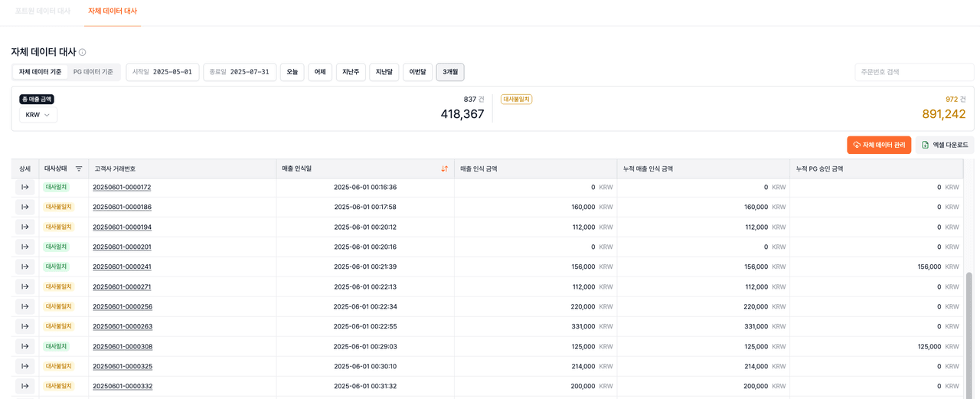Open the 종료일 date picker
This screenshot has width=980, height=399.
pos(240,72)
